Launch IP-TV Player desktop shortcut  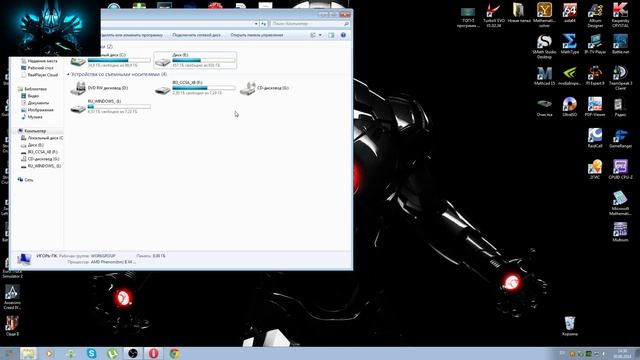pyautogui.click(x=595, y=44)
